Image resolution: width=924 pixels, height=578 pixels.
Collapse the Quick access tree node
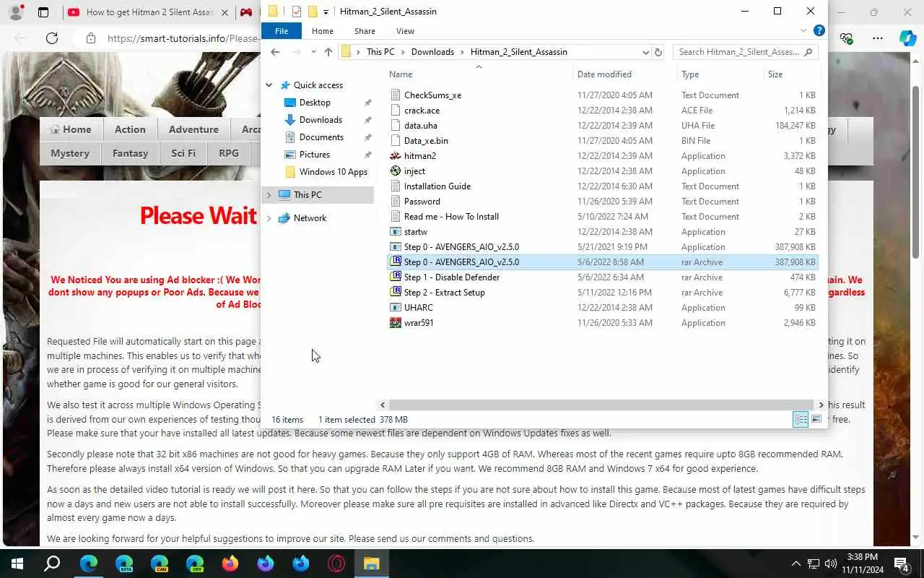pyautogui.click(x=269, y=85)
